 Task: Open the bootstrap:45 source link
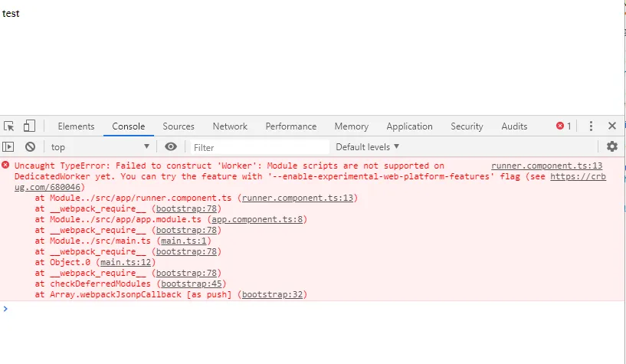point(192,284)
